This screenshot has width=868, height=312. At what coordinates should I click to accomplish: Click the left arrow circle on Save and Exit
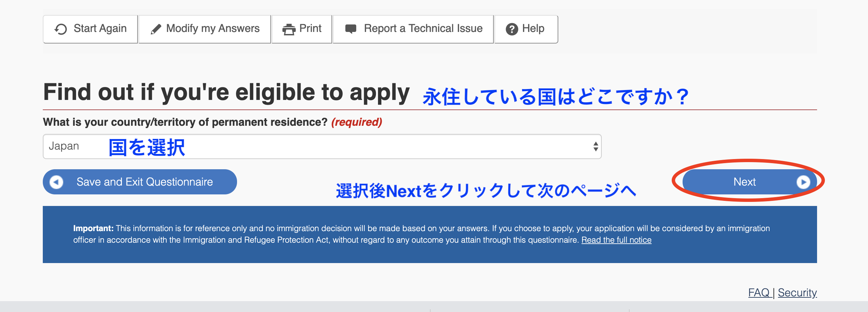click(x=56, y=182)
